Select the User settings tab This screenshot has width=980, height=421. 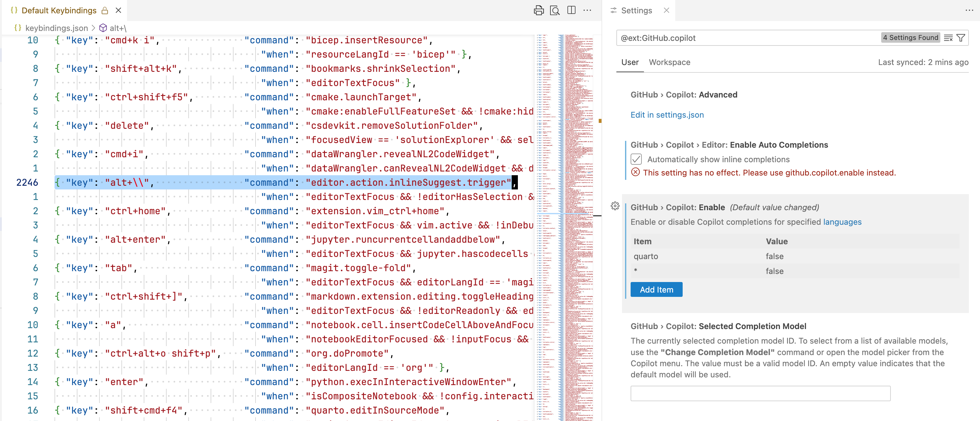[x=630, y=62]
